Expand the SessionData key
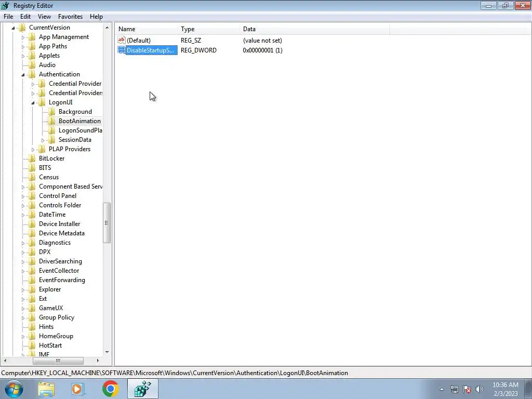 click(43, 140)
